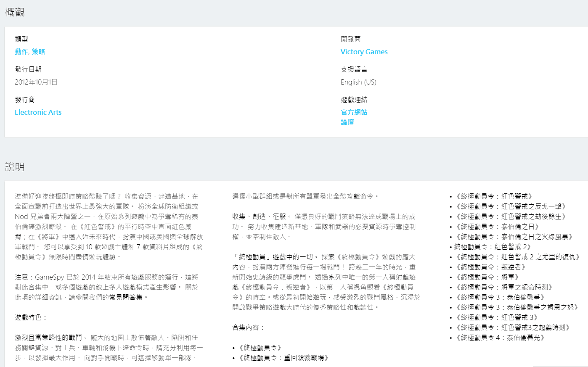588x367 pixels.
Task: Click the 合集內容： heading
Action: 249,327
